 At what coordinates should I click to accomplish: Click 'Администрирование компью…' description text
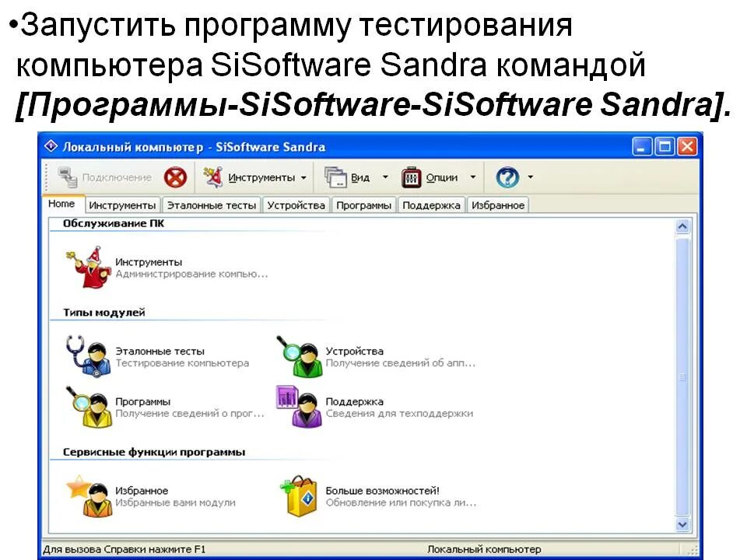point(191,274)
